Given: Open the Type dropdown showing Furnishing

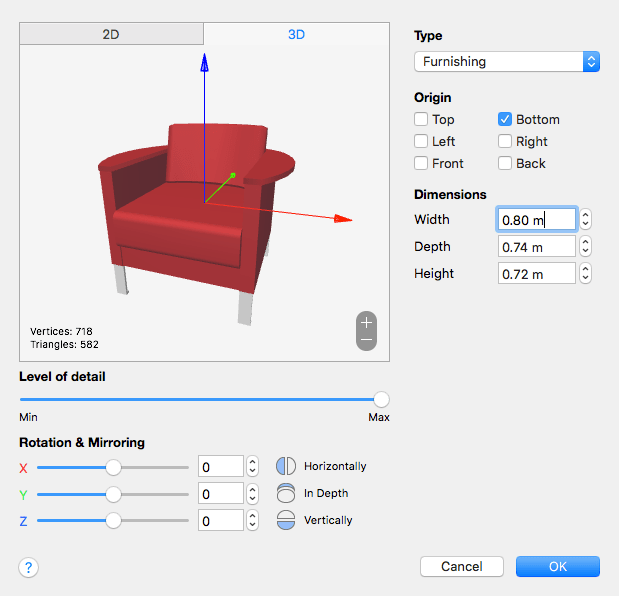Looking at the screenshot, I should point(507,62).
